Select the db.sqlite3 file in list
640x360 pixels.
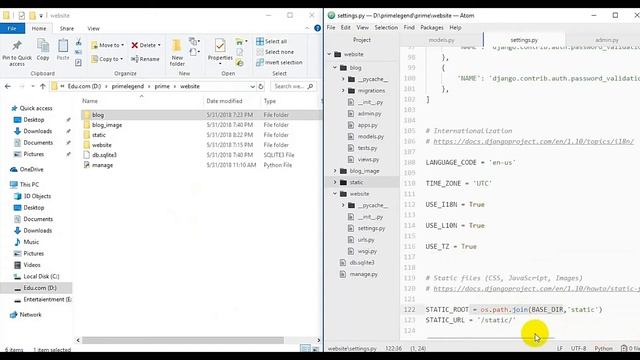click(104, 155)
